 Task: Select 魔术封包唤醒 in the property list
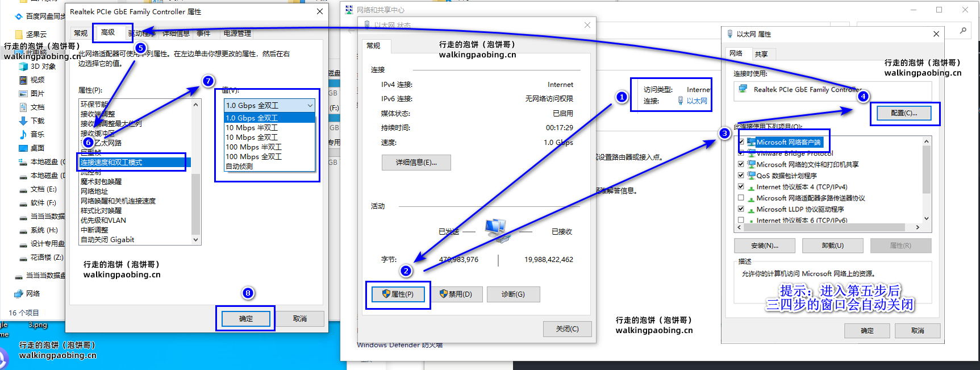coord(135,181)
